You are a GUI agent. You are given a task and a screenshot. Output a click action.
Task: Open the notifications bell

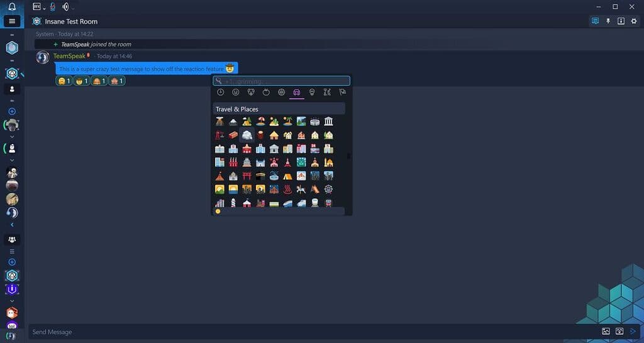[x=12, y=7]
